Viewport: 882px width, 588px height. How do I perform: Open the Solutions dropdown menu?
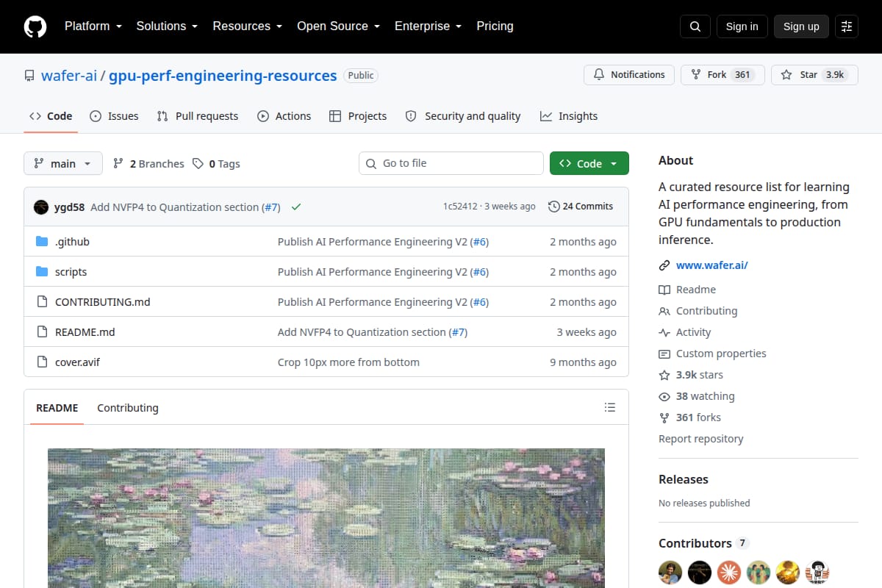(x=167, y=26)
